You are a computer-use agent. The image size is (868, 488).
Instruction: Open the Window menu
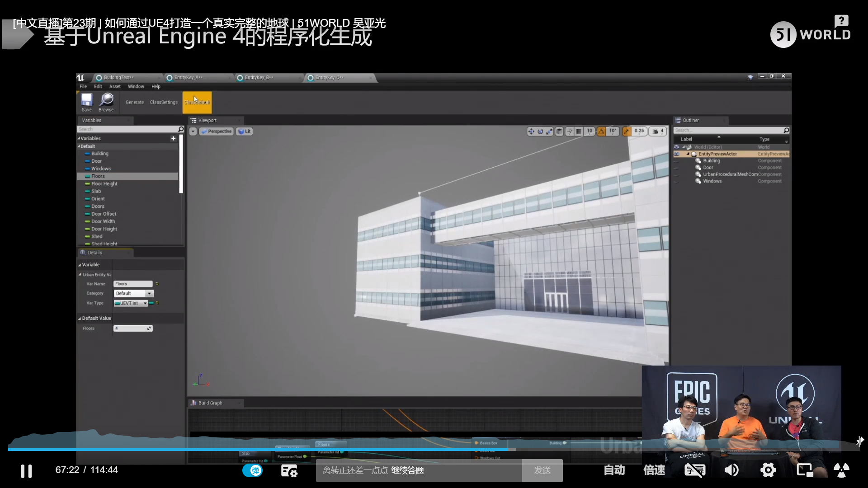click(x=136, y=86)
